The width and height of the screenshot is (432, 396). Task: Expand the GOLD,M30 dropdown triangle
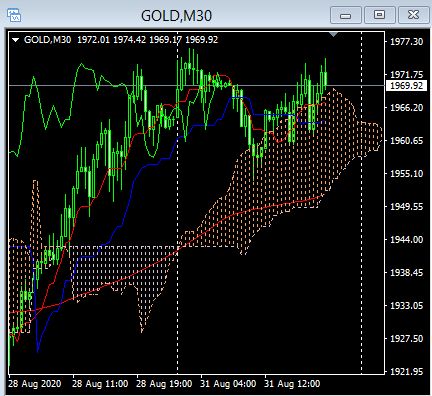point(16,40)
